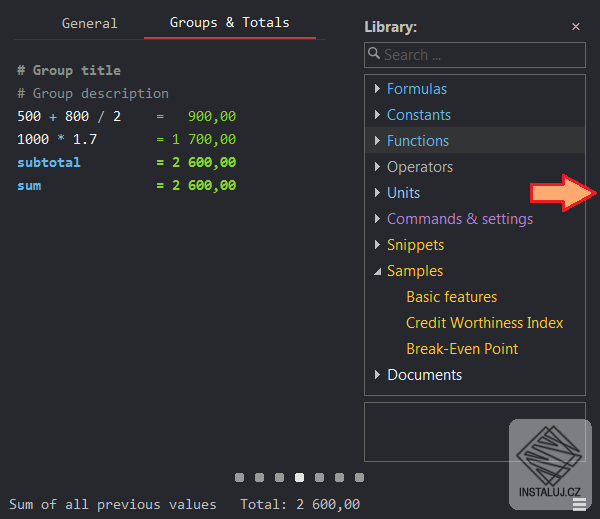The width and height of the screenshot is (600, 519).
Task: Click the subtotal line in the editor
Action: (x=49, y=162)
